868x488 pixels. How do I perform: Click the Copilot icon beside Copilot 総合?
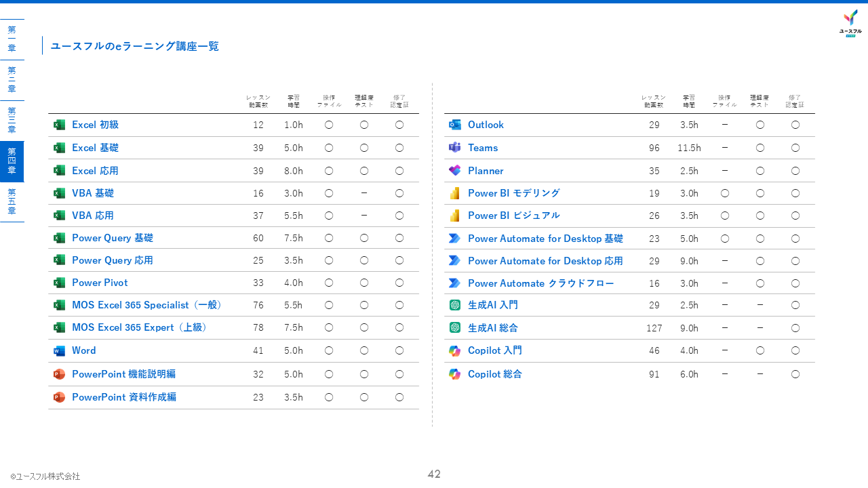(455, 374)
